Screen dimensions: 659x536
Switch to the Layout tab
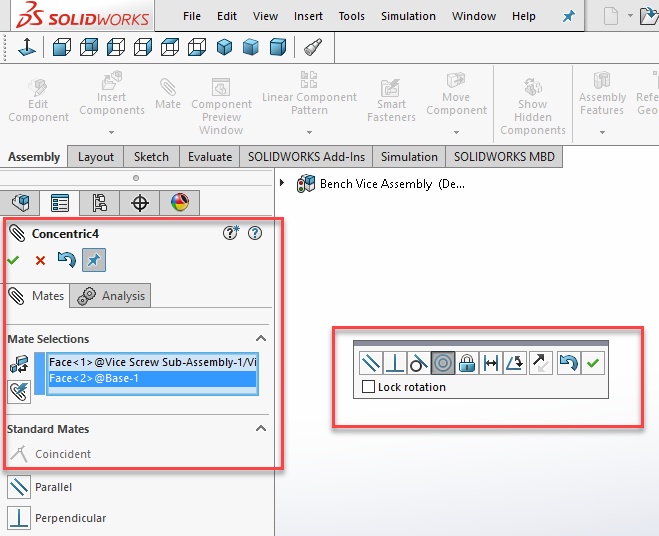click(x=95, y=157)
